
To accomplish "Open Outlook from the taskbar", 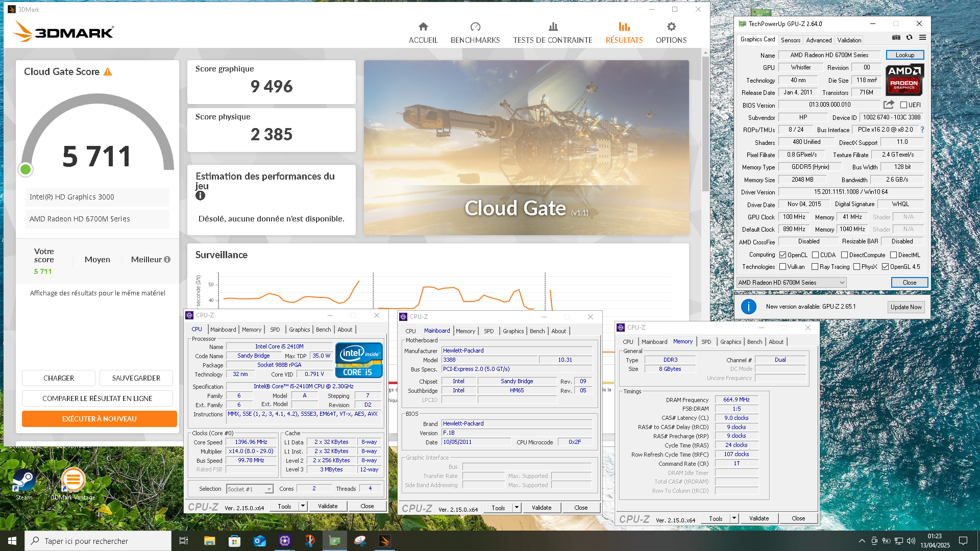I will click(x=259, y=541).
